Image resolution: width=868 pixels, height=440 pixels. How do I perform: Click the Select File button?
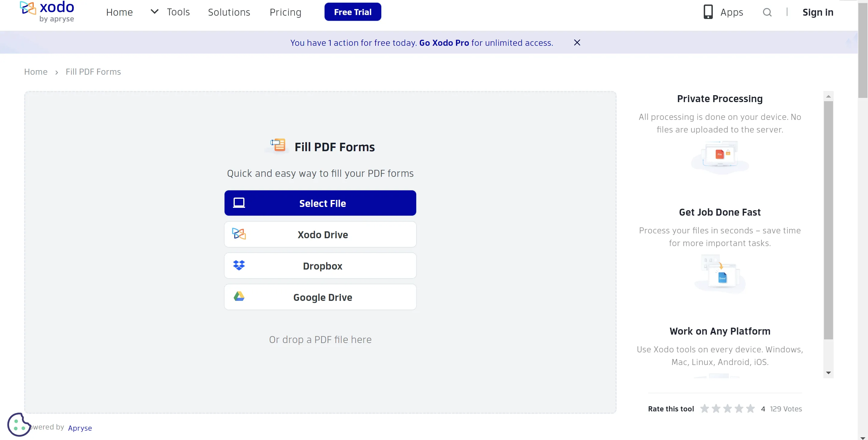(320, 203)
